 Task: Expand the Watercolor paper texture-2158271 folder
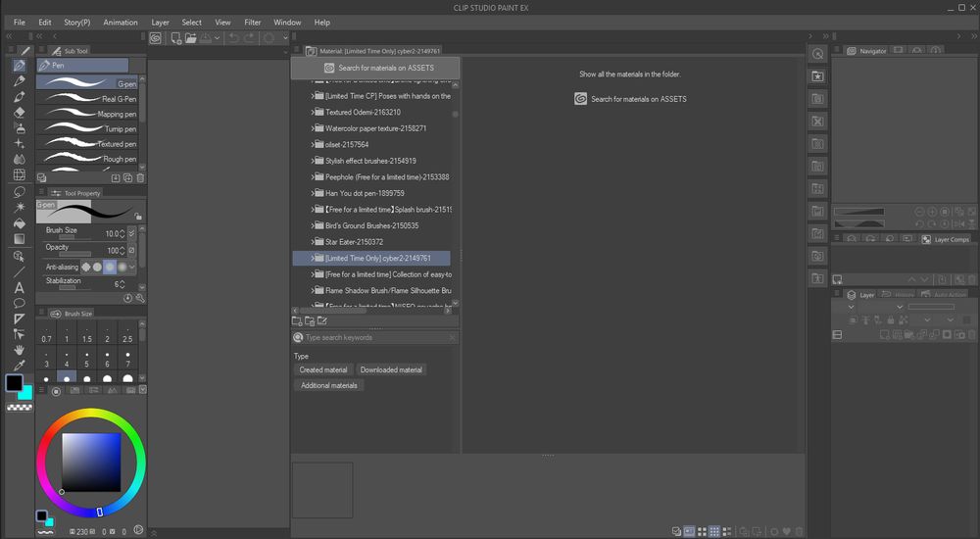312,128
